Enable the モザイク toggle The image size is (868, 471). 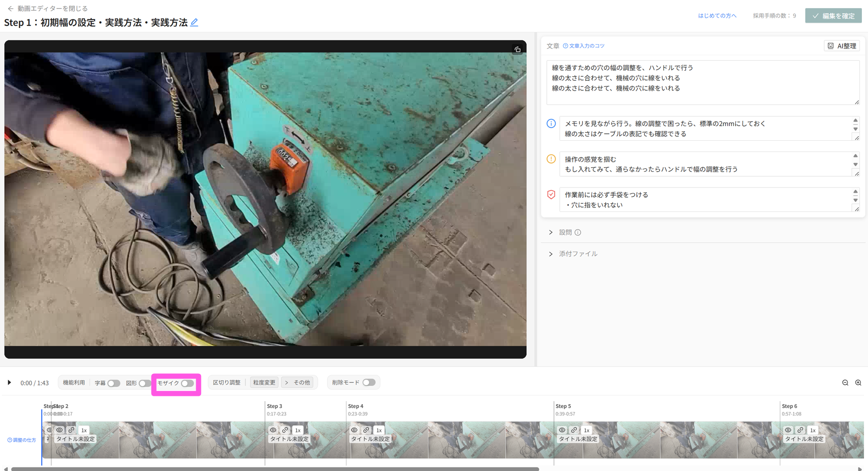(x=187, y=383)
